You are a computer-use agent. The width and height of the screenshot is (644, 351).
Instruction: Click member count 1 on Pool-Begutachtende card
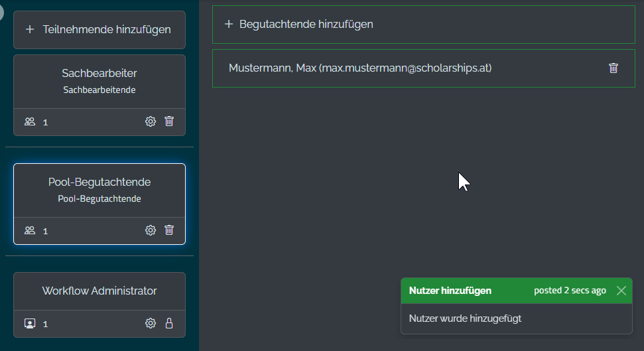coord(45,232)
